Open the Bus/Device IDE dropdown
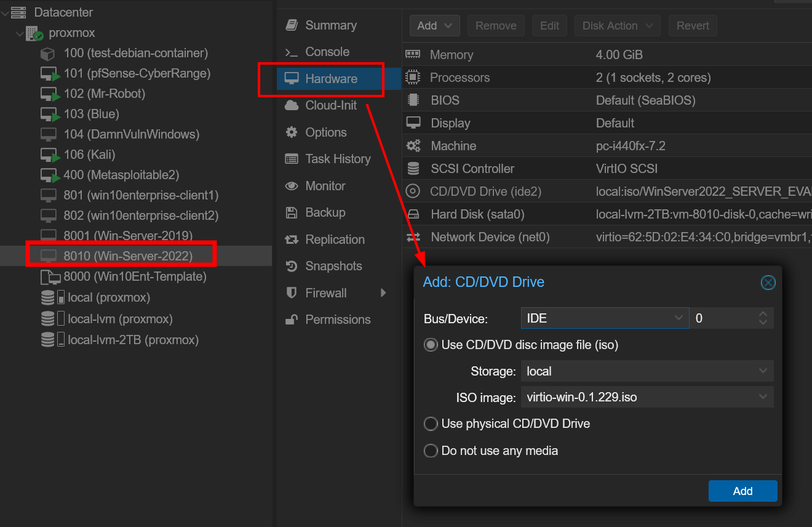812x527 pixels. point(603,318)
